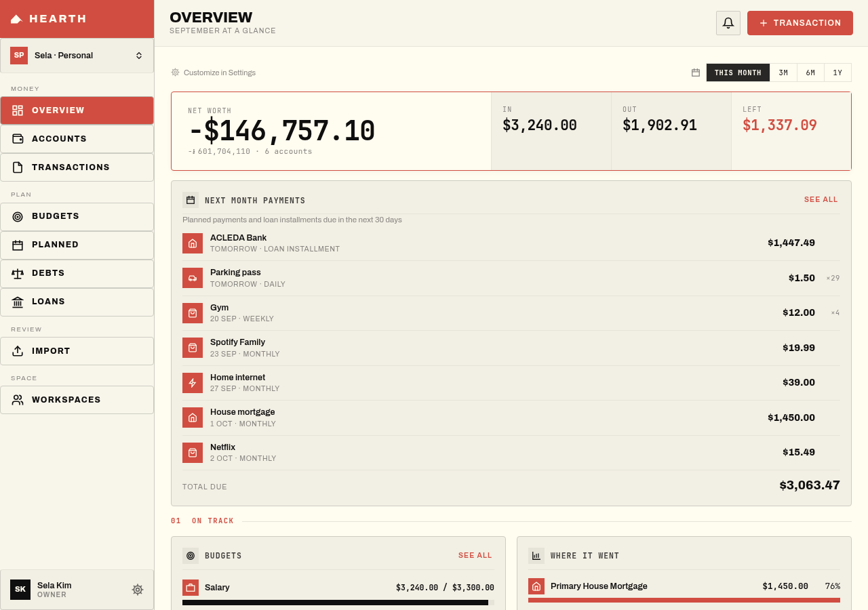The image size is (868, 610).
Task: Select Overview in the sidebar
Action: pyautogui.click(x=77, y=110)
